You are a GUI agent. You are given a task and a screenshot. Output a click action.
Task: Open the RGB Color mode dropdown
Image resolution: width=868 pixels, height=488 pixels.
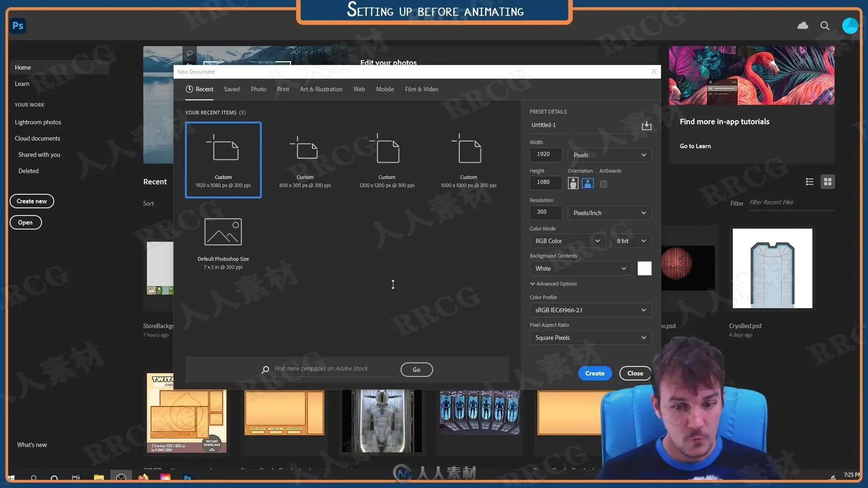tap(567, 241)
